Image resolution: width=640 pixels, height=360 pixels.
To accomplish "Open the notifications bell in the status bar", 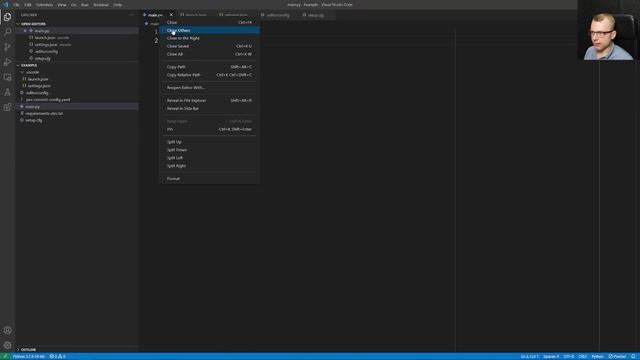I will pyautogui.click(x=633, y=356).
